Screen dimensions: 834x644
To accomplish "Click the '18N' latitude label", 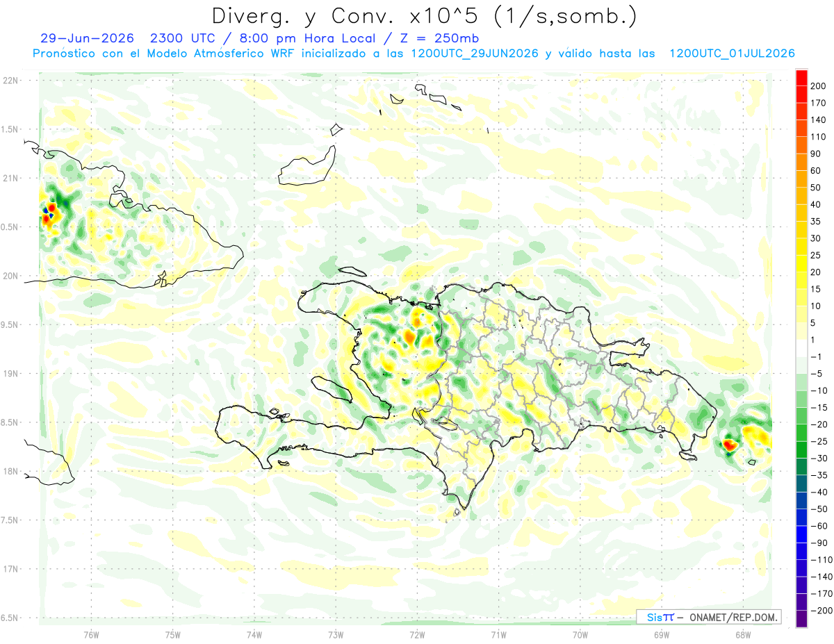I will [x=10, y=471].
